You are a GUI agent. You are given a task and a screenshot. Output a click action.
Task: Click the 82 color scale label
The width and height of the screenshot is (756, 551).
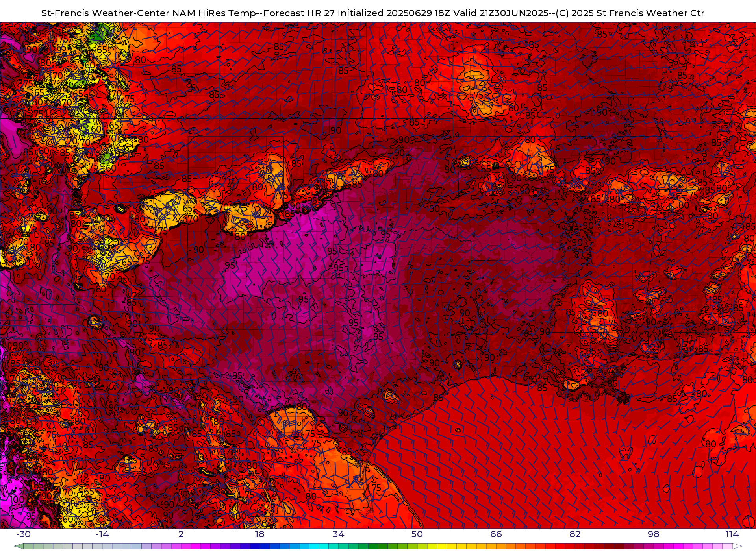(x=575, y=534)
